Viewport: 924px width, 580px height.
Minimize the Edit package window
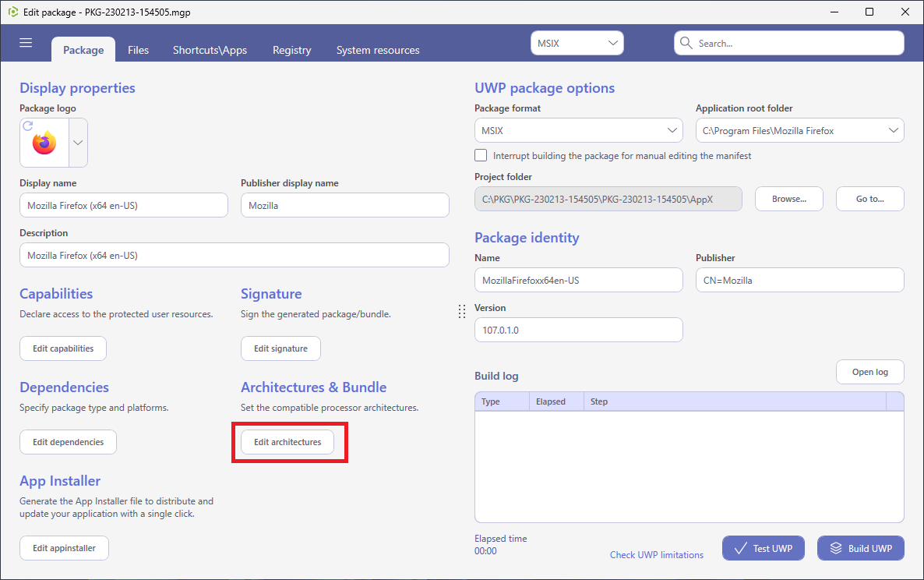pyautogui.click(x=834, y=12)
